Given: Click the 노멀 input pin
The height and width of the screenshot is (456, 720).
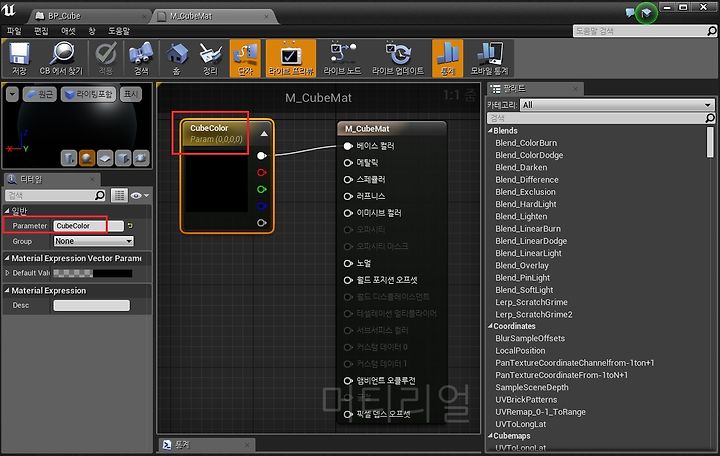Looking at the screenshot, I should coord(348,263).
